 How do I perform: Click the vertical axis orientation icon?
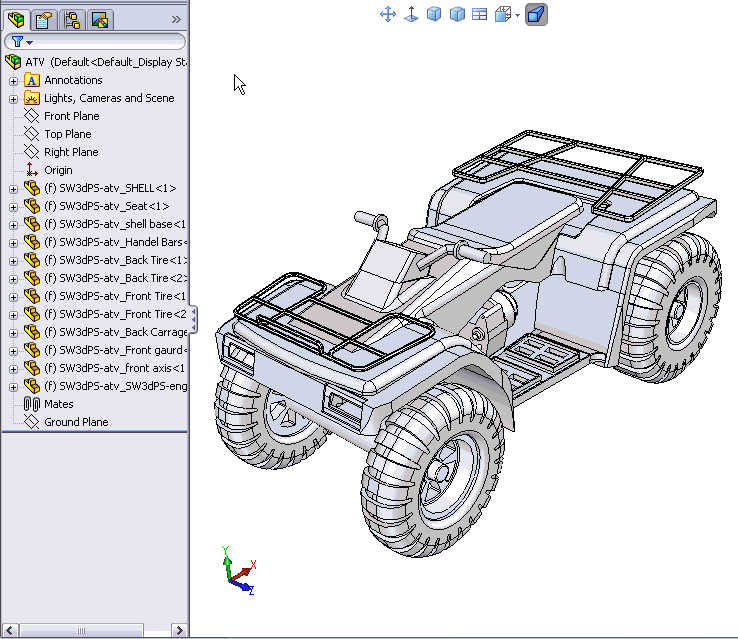(411, 15)
